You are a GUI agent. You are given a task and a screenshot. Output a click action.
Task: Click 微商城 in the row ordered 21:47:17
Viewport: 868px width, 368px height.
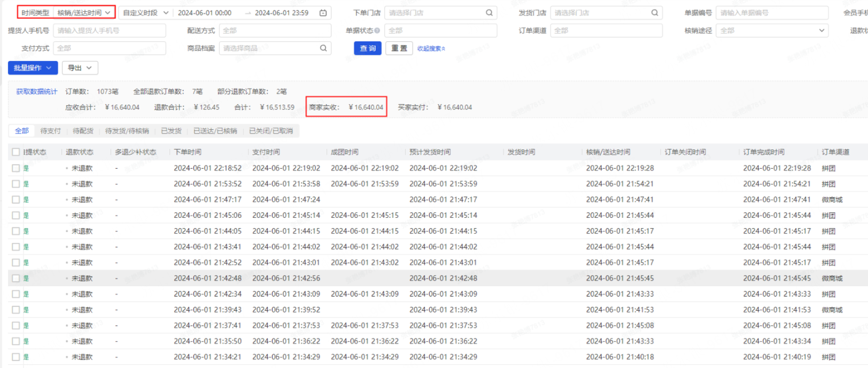(832, 199)
